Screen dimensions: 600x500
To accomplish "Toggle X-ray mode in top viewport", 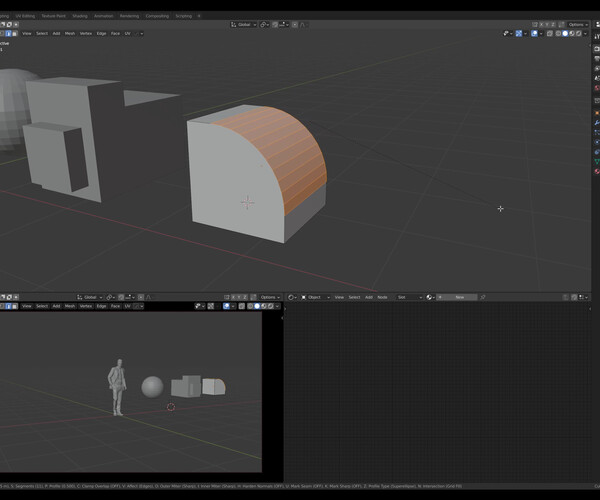I will [x=549, y=34].
